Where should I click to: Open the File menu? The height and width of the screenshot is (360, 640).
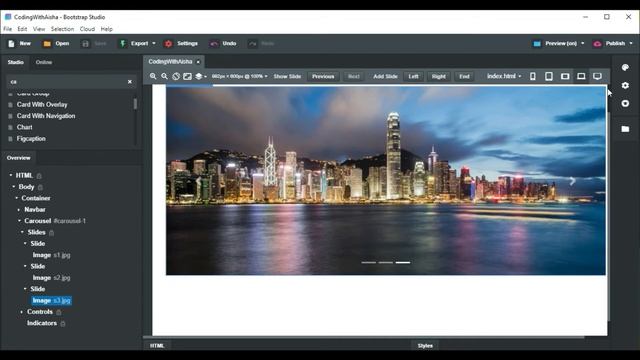(x=8, y=29)
